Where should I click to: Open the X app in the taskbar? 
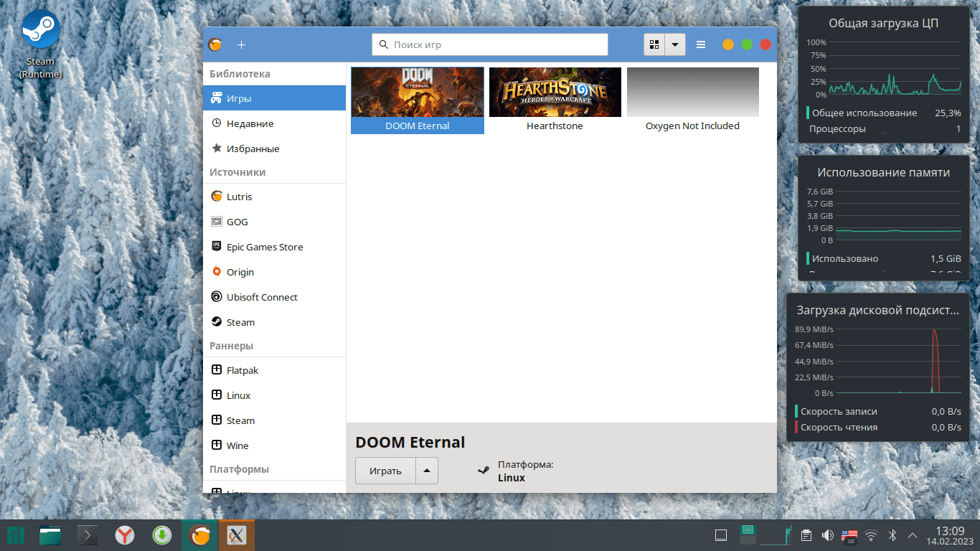[x=237, y=535]
